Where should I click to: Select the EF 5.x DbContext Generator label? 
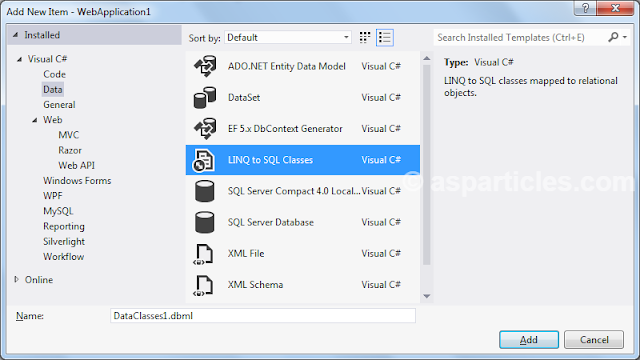point(285,129)
